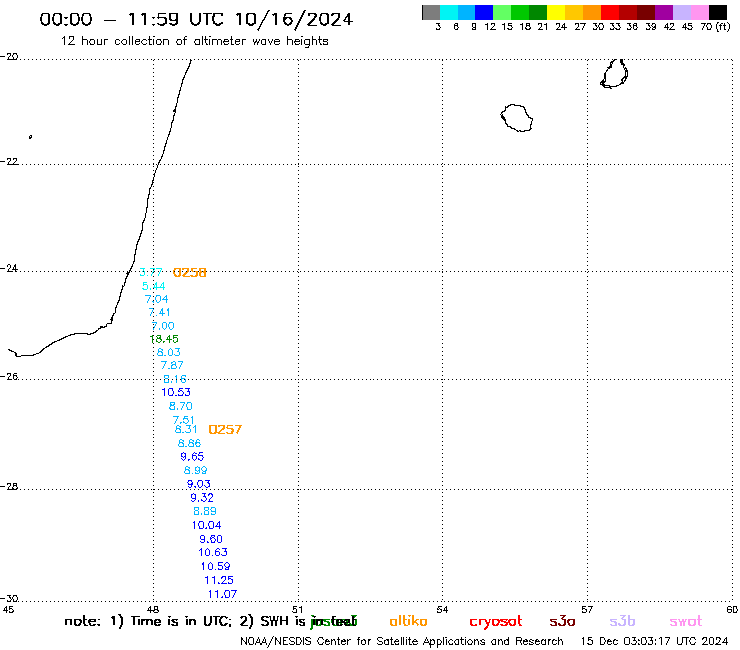Select the 7.51 altimeter value
The image size is (740, 650).
pyautogui.click(x=183, y=419)
